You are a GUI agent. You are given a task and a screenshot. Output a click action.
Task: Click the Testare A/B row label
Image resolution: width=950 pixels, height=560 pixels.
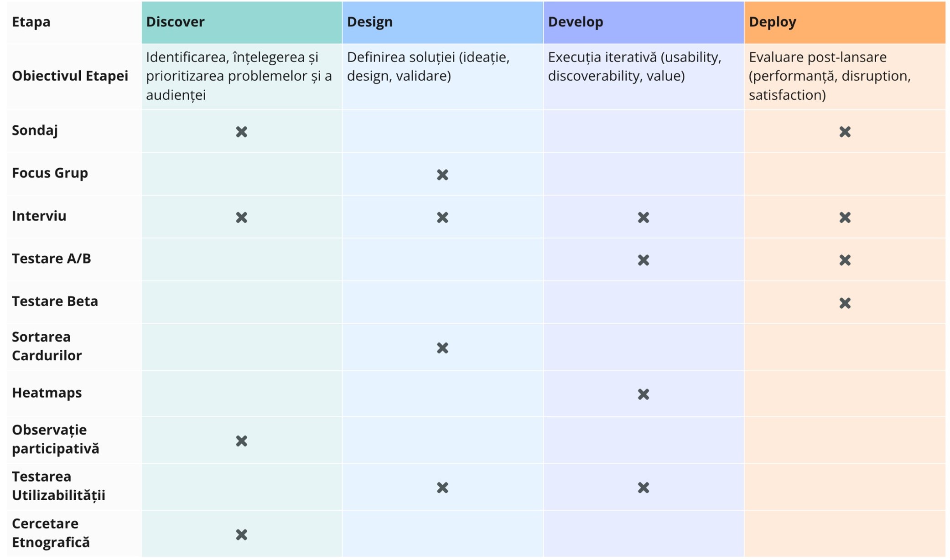52,259
